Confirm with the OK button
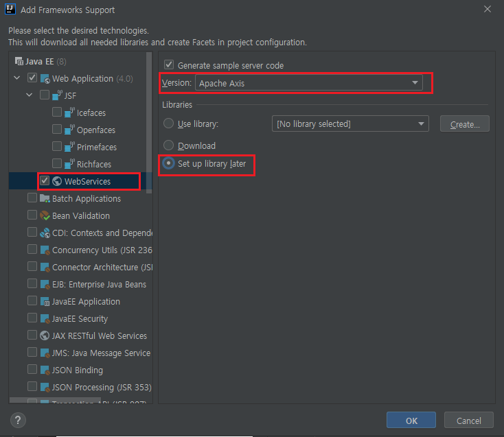The height and width of the screenshot is (437, 504). tap(411, 420)
